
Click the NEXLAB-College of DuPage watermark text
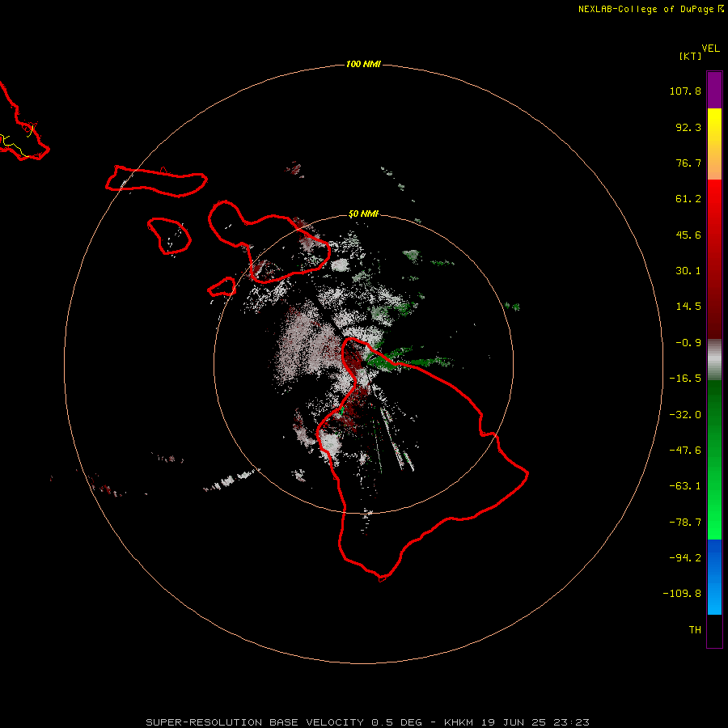tap(651, 9)
